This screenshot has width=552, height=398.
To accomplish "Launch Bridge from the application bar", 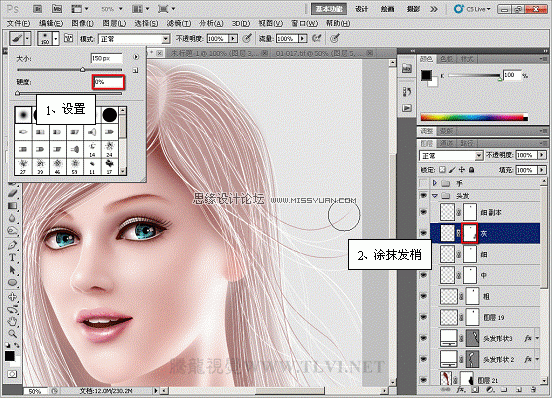I will pos(38,9).
